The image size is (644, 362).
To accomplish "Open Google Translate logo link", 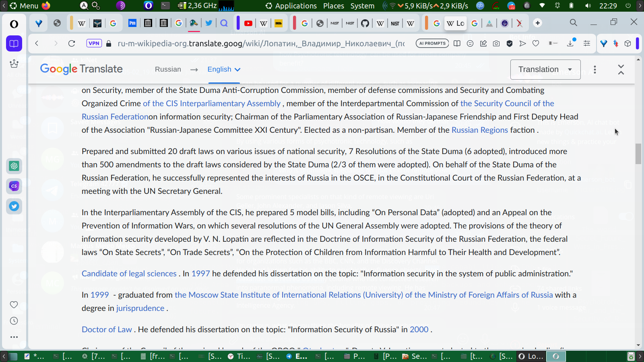I will 81,69.
